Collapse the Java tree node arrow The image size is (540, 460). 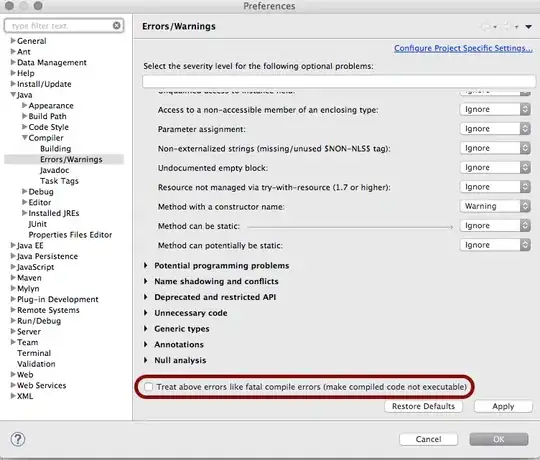point(13,94)
